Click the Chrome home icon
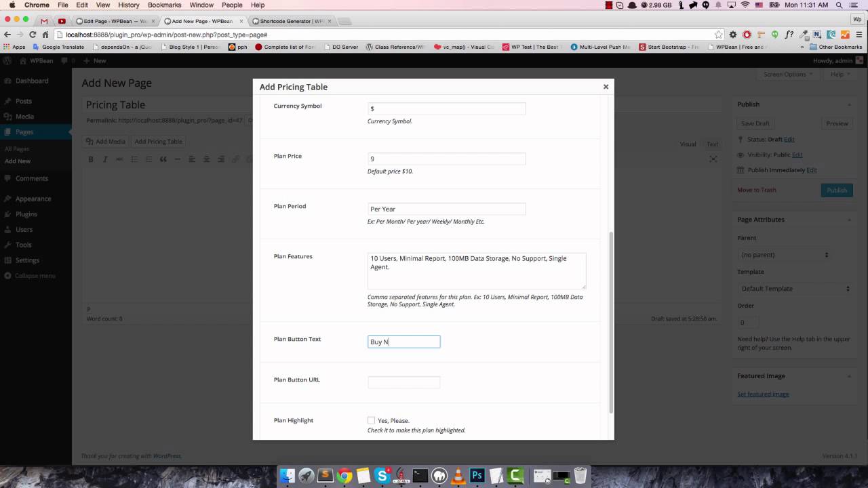 45,35
